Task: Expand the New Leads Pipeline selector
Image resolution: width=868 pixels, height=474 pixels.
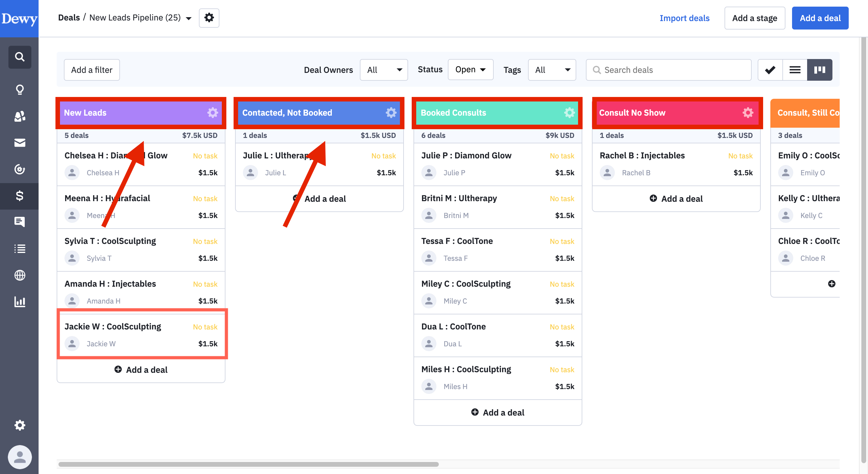Action: click(x=188, y=18)
